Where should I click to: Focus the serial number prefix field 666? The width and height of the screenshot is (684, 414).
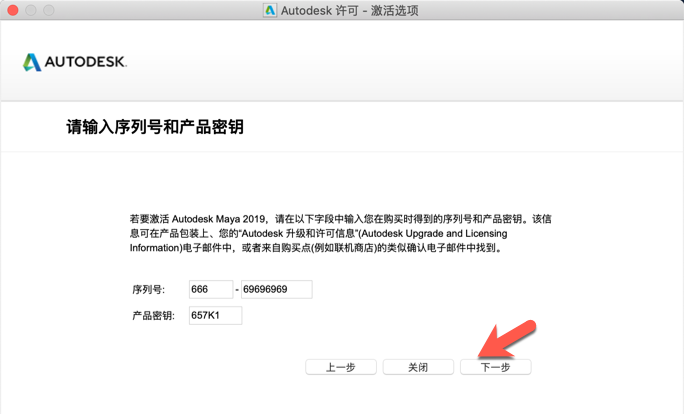211,289
